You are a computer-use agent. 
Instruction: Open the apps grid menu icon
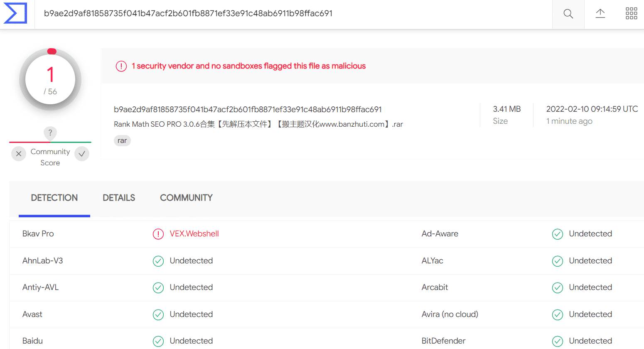(x=631, y=13)
